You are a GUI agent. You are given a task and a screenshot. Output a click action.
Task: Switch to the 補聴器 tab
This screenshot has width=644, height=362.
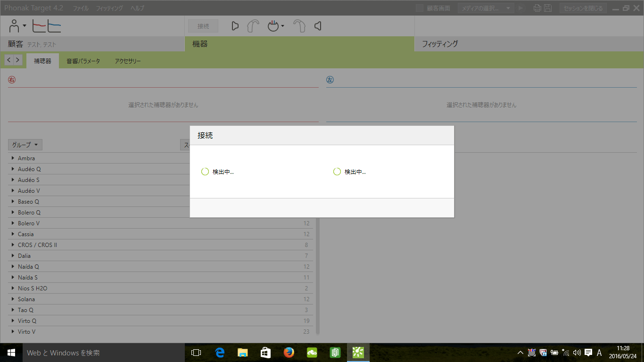tap(42, 61)
